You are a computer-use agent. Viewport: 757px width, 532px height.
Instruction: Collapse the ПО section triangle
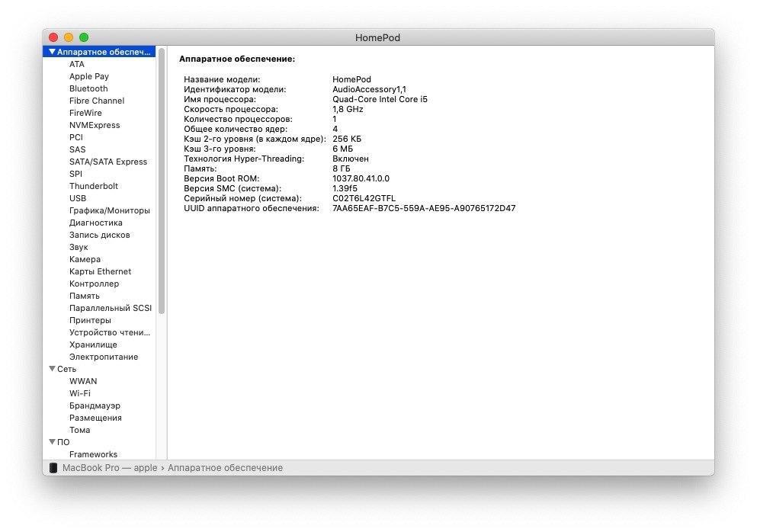[x=52, y=442]
